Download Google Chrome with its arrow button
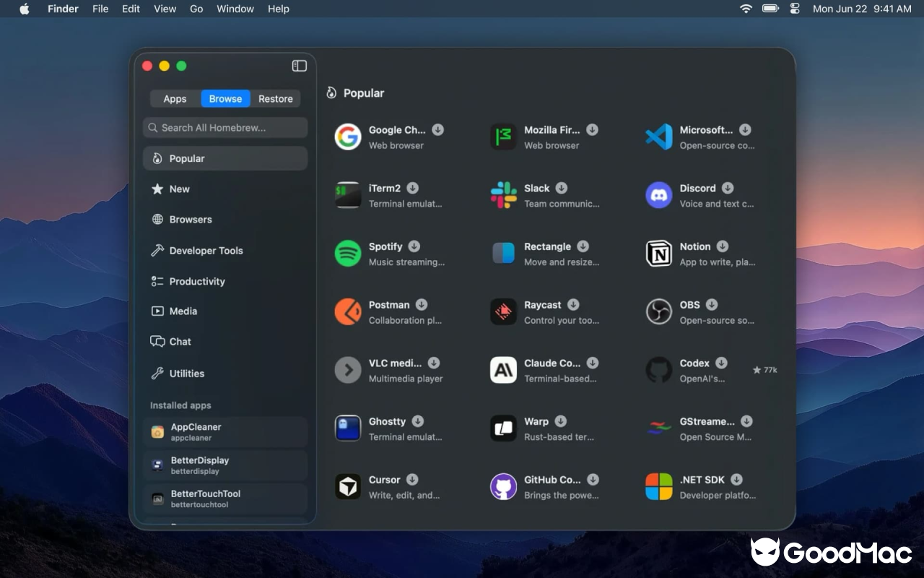 (x=437, y=129)
